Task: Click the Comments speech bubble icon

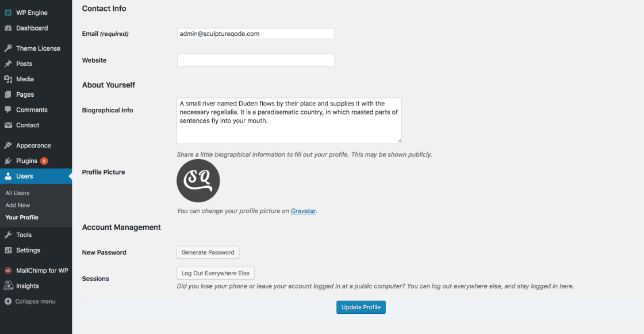Action: pyautogui.click(x=8, y=110)
